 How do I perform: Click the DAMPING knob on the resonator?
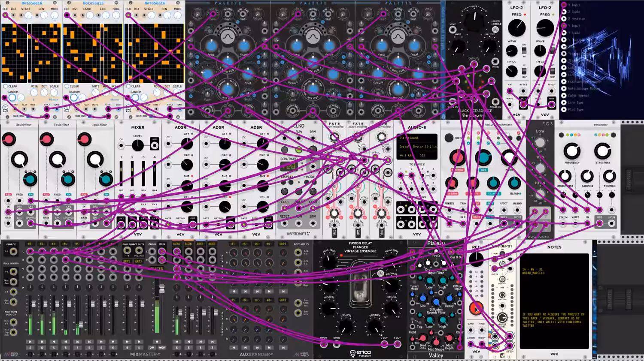click(x=587, y=176)
